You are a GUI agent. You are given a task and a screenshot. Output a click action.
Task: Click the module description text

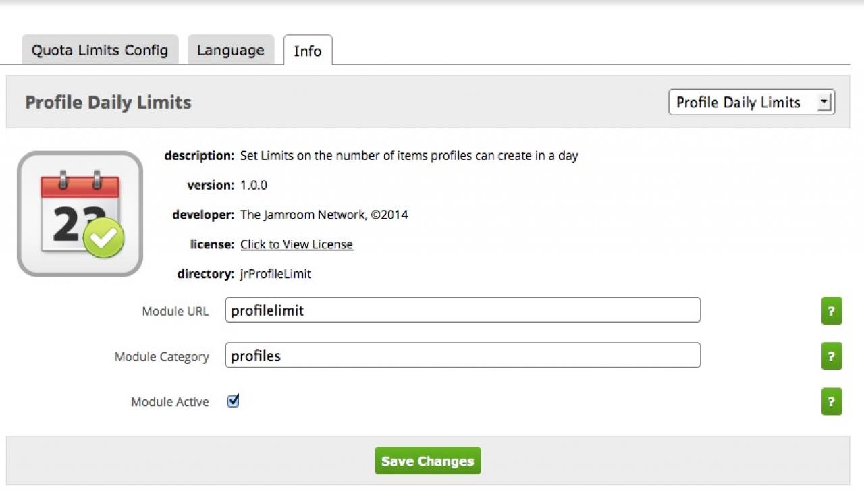[x=409, y=156]
